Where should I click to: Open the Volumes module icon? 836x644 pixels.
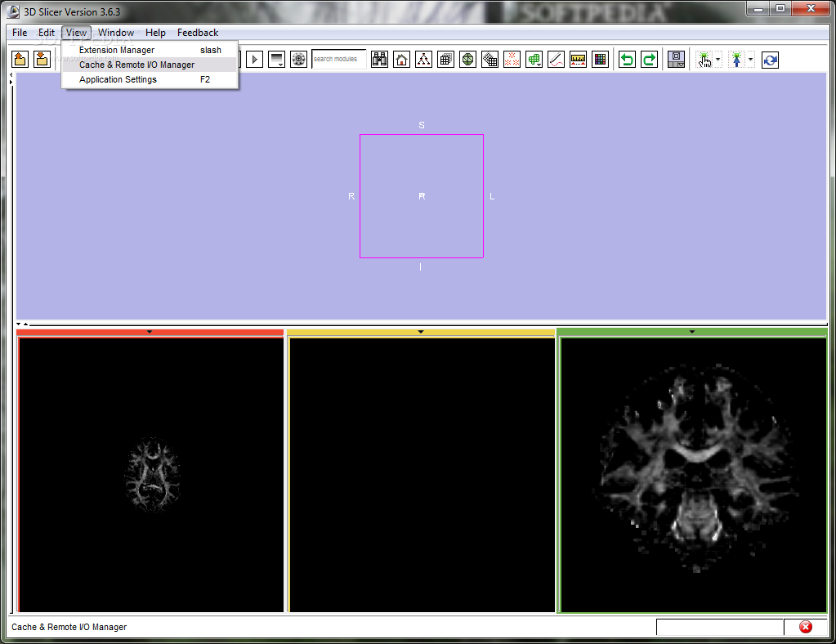(445, 59)
